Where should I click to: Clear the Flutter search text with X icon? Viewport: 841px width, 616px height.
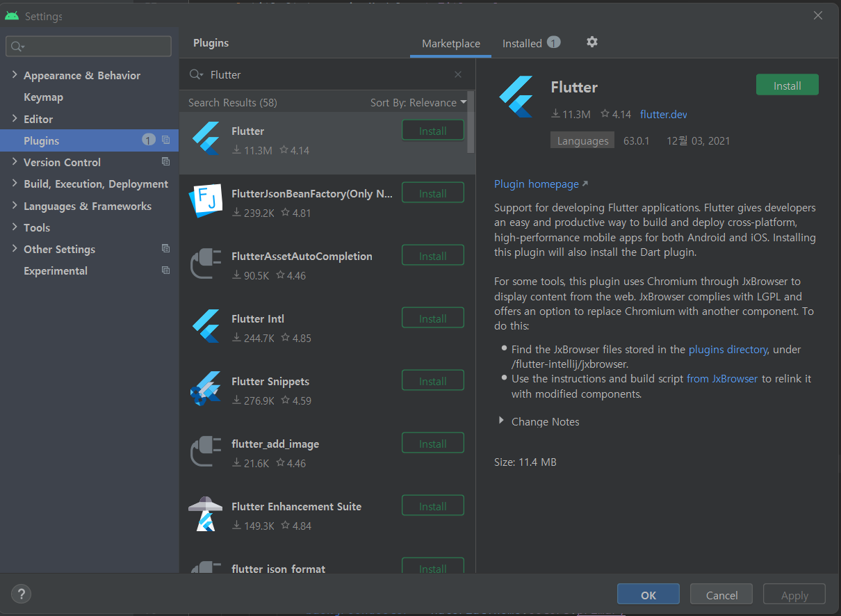[x=458, y=74]
